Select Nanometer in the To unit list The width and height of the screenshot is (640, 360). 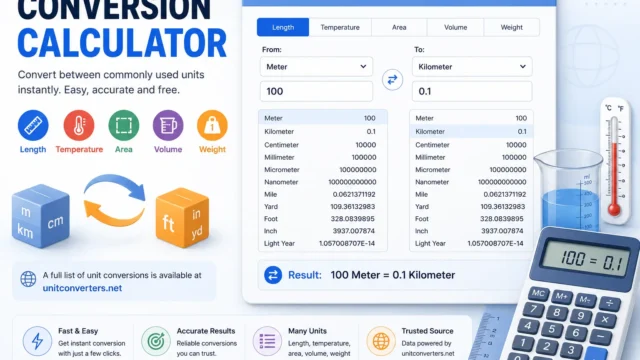(x=471, y=182)
